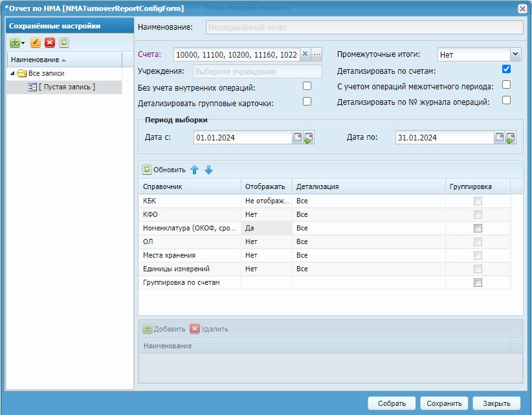
Task: Enable 'Без учета внутренних операций'
Action: point(307,86)
